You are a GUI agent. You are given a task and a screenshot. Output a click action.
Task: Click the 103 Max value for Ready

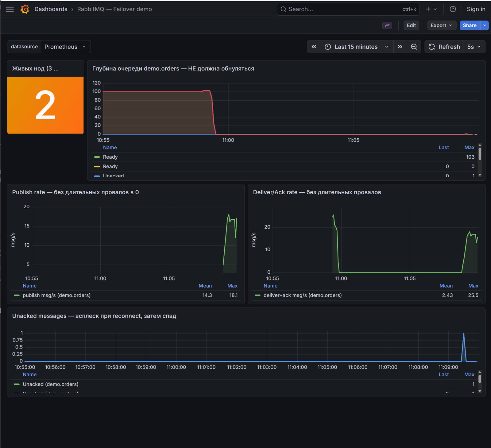pos(470,157)
